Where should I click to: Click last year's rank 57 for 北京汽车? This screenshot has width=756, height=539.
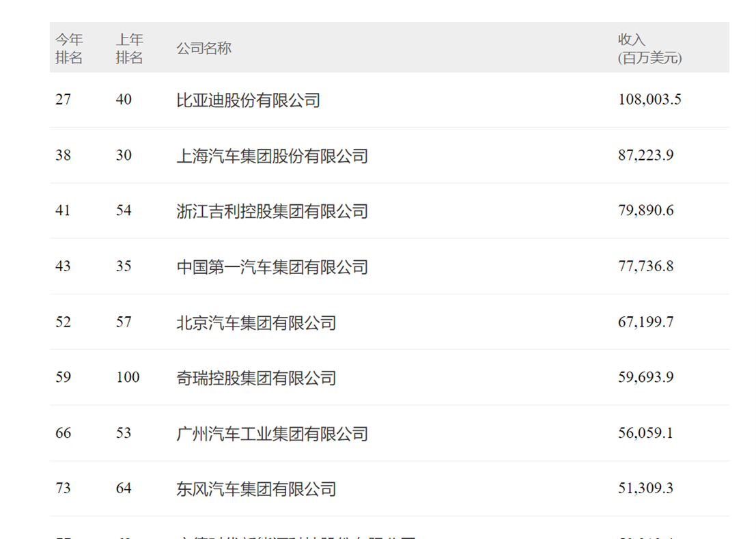124,322
